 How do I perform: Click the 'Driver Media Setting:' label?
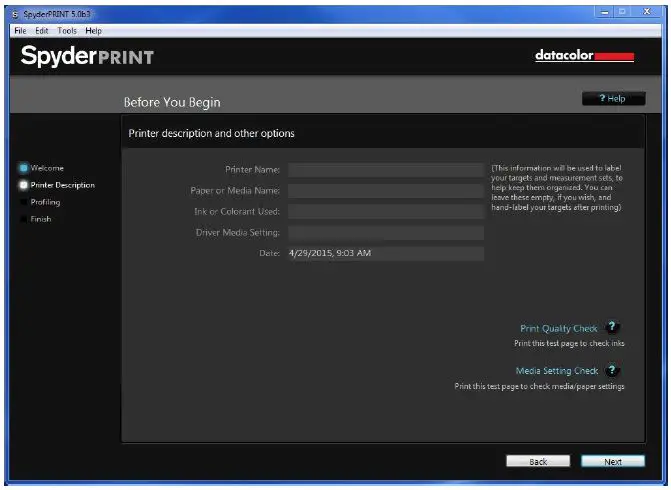tap(238, 232)
